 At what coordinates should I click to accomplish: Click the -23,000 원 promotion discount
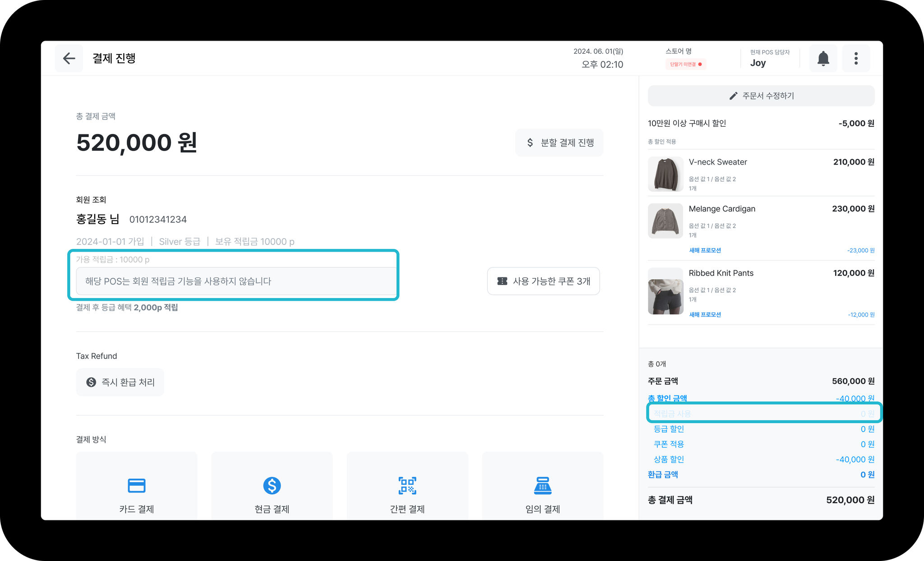click(861, 250)
